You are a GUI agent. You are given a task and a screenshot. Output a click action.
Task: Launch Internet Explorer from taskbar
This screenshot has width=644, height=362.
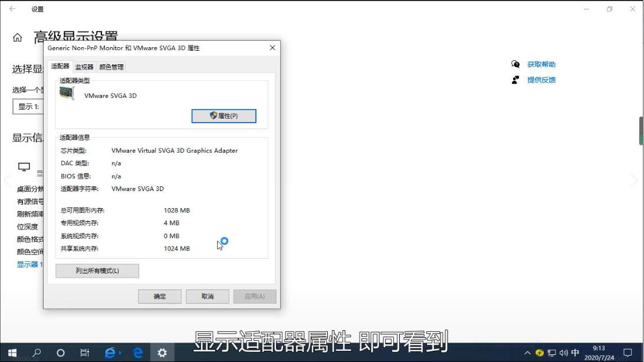(111, 353)
